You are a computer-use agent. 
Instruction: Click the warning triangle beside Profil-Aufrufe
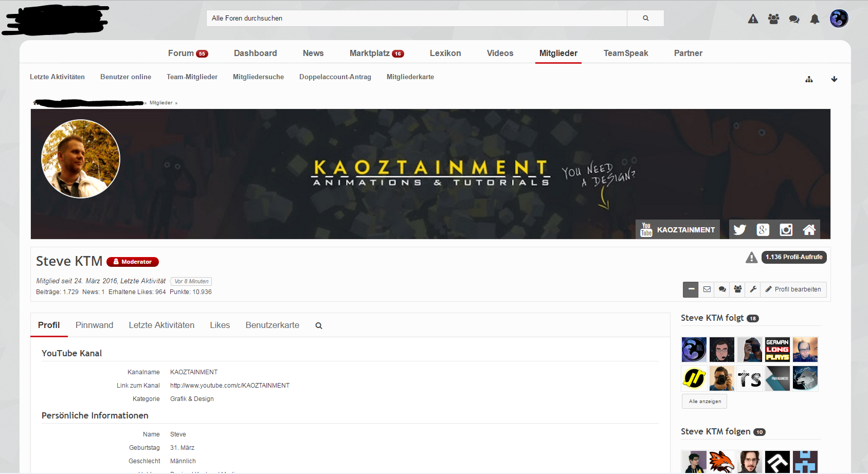[x=752, y=257]
